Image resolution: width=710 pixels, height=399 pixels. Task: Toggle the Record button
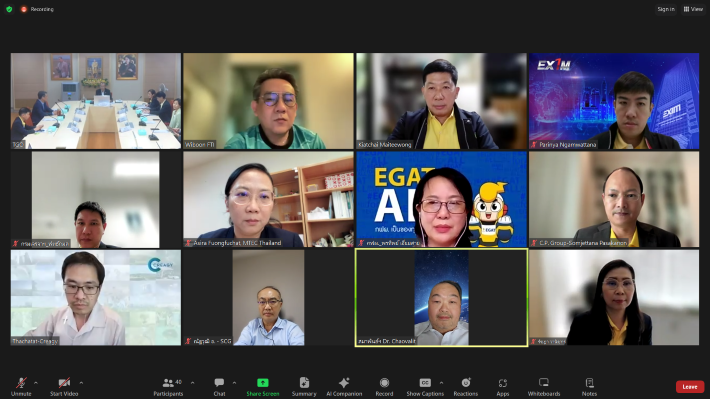pos(384,383)
